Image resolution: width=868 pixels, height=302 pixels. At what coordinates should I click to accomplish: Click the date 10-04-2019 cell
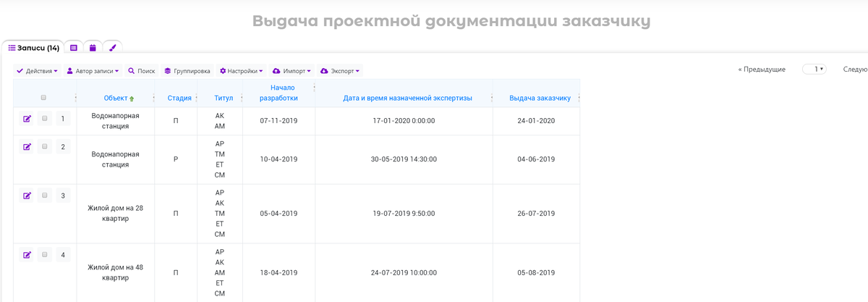[x=278, y=159]
